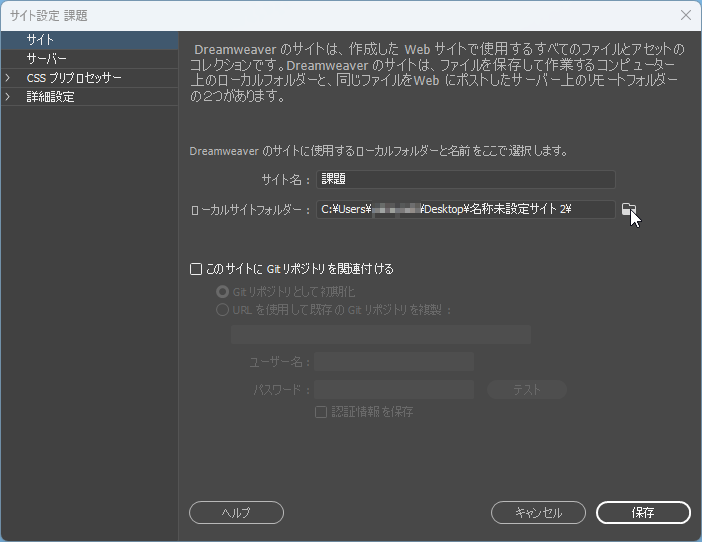Open 詳細設定 settings page
Viewport: 702px width, 542px height.
click(90, 97)
